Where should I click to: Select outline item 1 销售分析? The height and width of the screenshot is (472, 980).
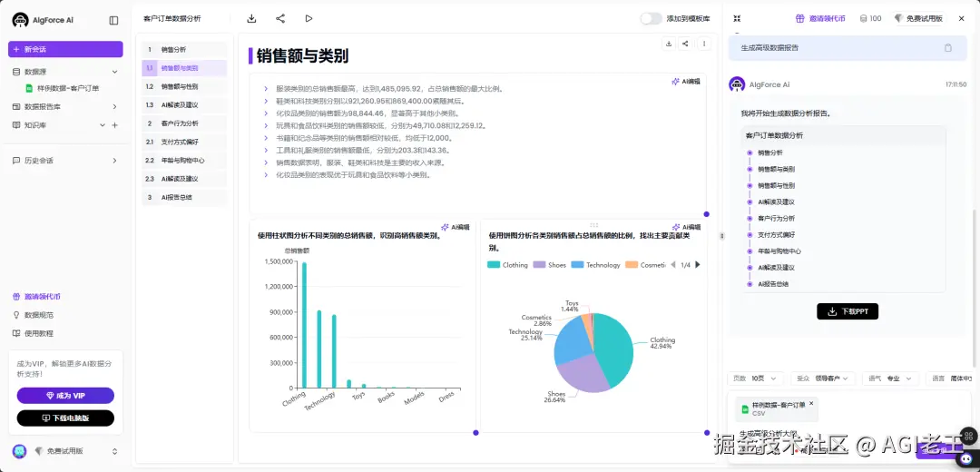click(184, 49)
